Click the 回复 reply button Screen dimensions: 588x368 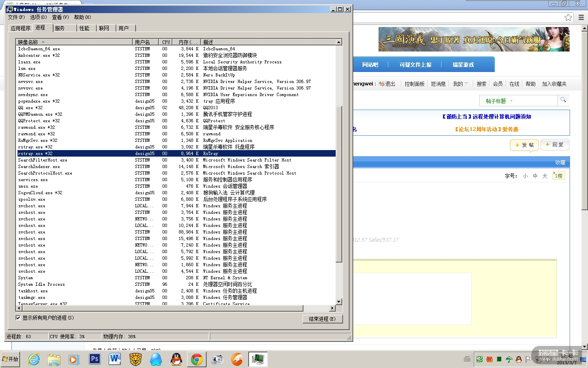pos(555,145)
